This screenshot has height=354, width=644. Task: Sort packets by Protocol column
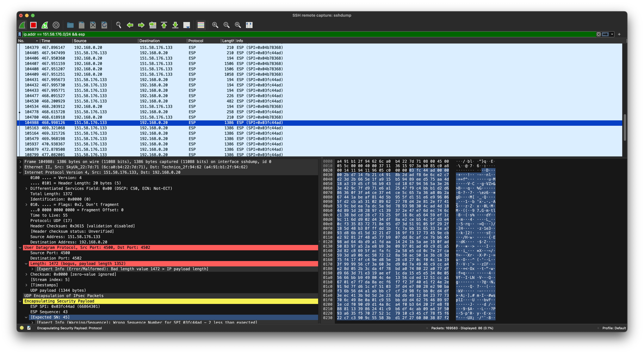(x=195, y=41)
